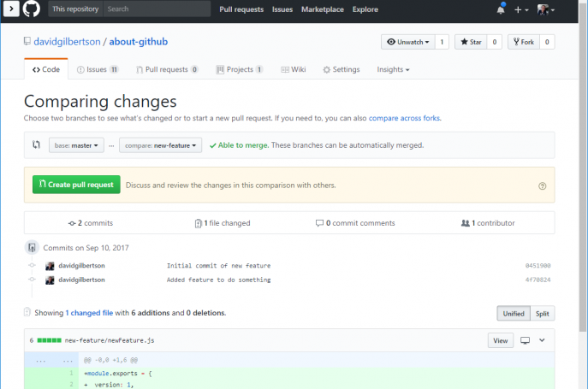
Task: Switch to the Issues 11 tab
Action: pyautogui.click(x=98, y=69)
